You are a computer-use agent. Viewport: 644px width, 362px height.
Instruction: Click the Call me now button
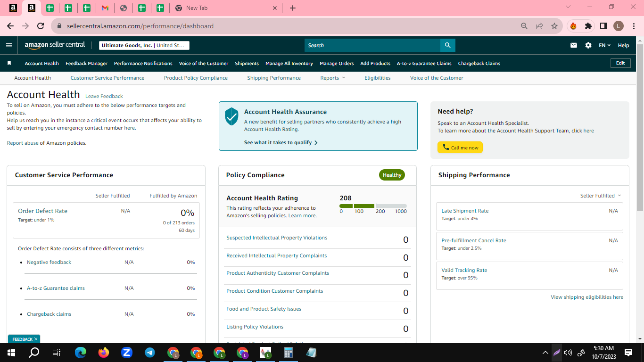pyautogui.click(x=460, y=148)
